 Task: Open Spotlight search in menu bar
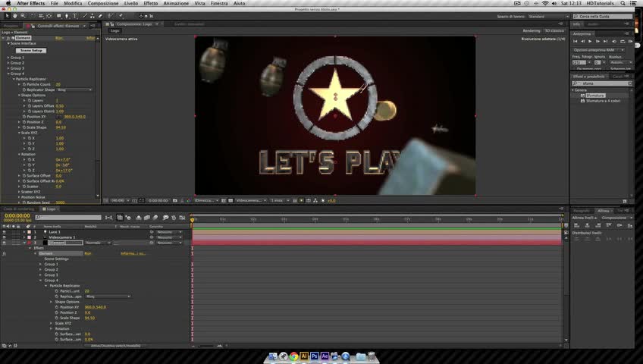click(x=623, y=3)
